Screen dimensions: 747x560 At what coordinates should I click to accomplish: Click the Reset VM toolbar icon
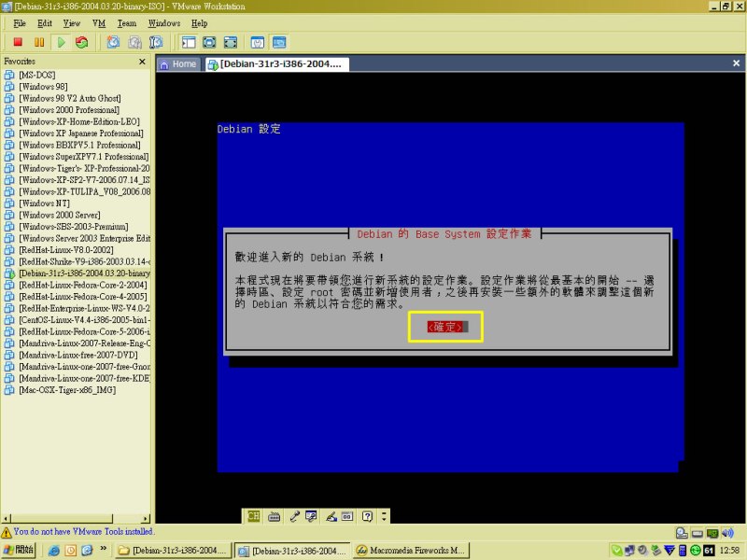pos(82,42)
